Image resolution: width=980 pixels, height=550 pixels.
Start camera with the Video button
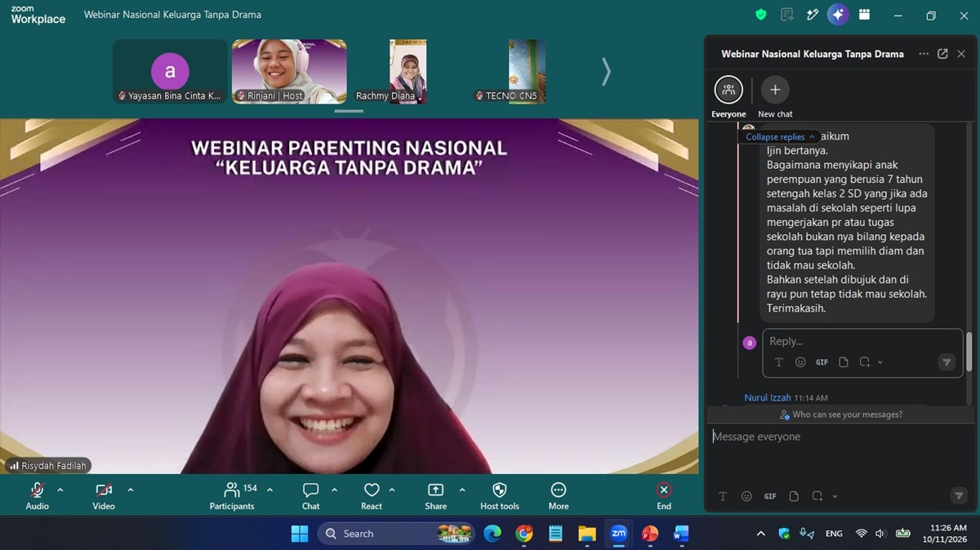pos(104,495)
